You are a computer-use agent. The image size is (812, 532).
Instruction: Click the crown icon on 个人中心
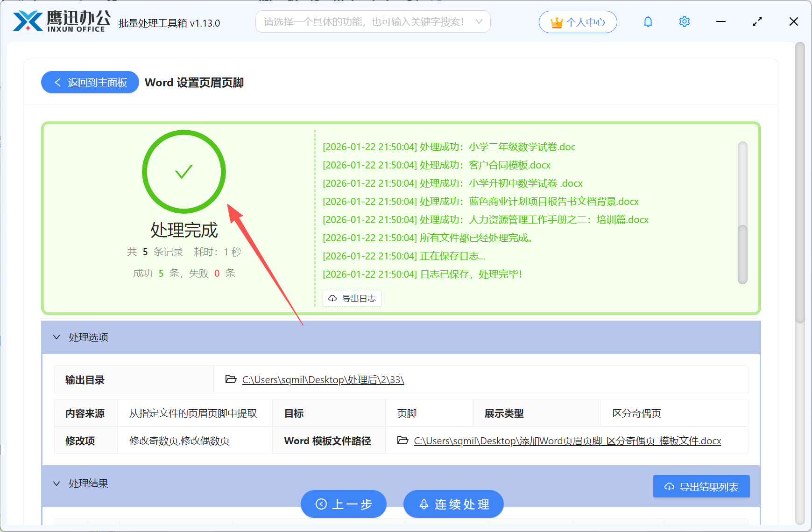coord(556,21)
